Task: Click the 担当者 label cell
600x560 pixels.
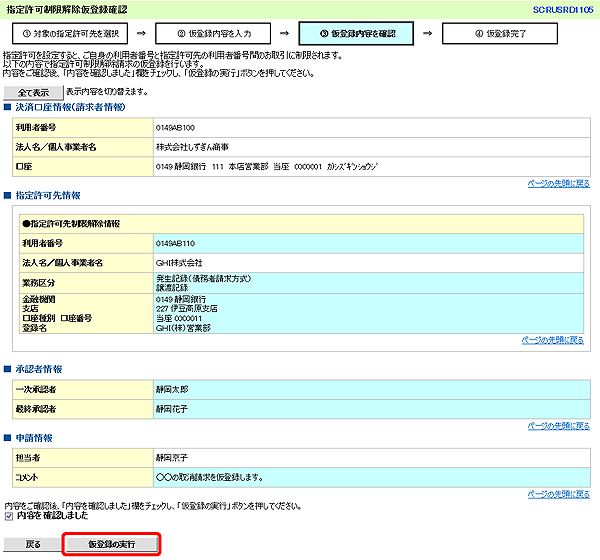Action: 83,458
